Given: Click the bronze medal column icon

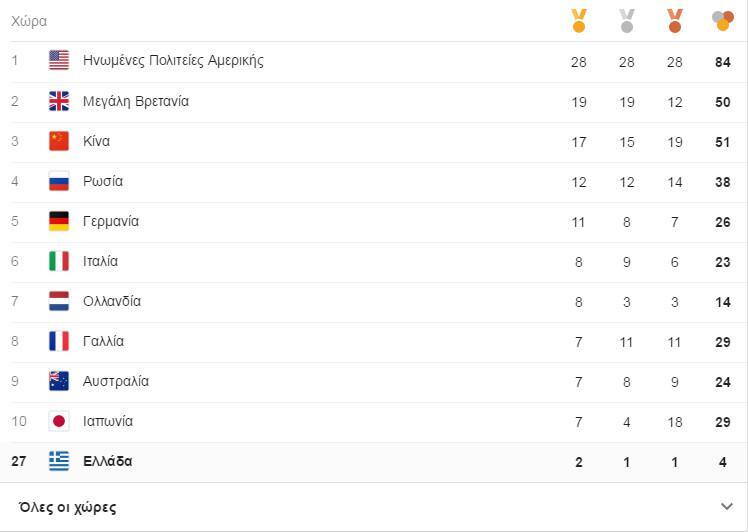Looking at the screenshot, I should (675, 20).
